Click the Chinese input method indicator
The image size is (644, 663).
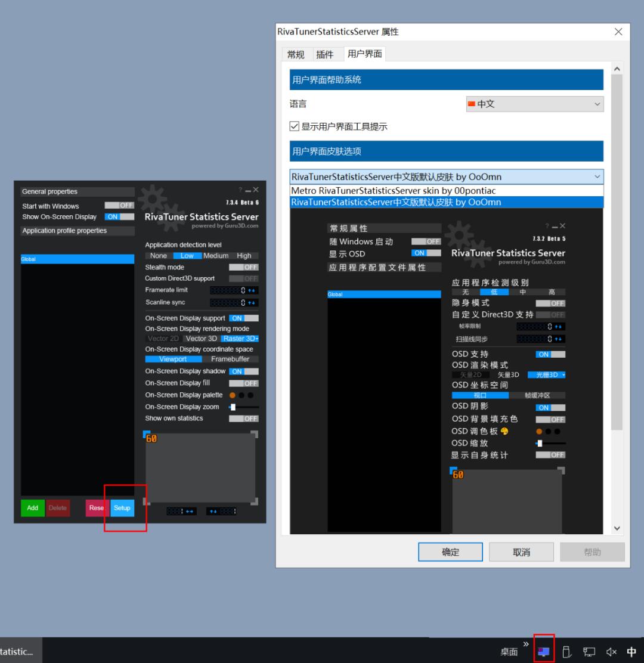(x=631, y=652)
